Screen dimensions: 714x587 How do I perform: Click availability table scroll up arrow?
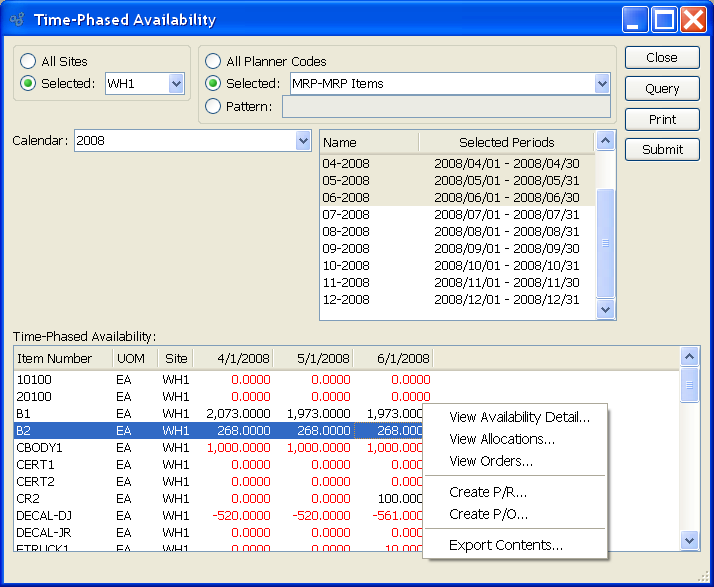[689, 356]
